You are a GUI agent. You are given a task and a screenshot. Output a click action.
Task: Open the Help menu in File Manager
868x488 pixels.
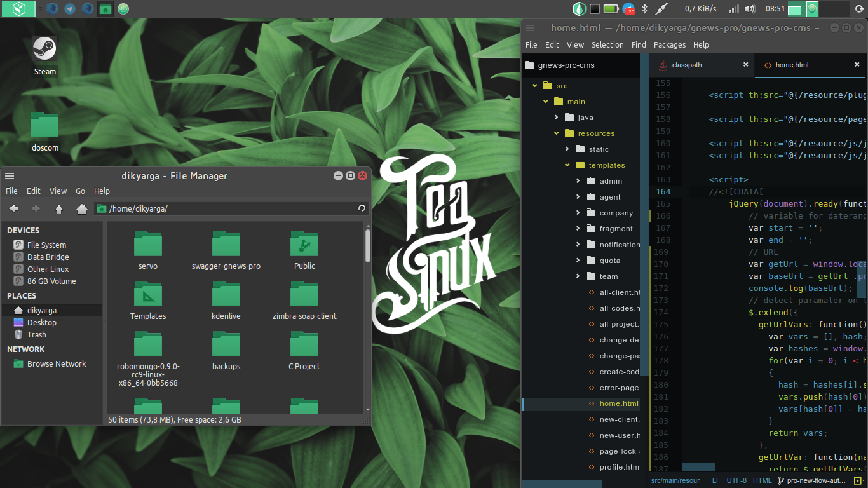(102, 191)
